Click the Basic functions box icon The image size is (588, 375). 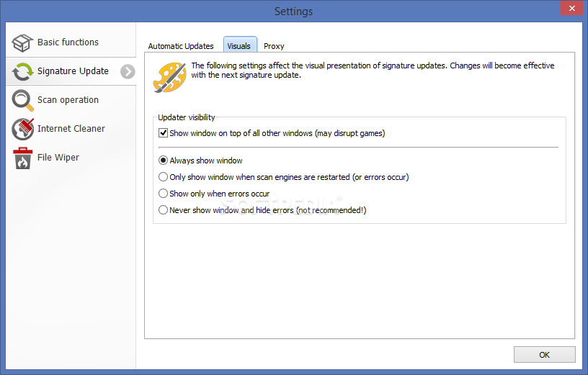click(22, 42)
